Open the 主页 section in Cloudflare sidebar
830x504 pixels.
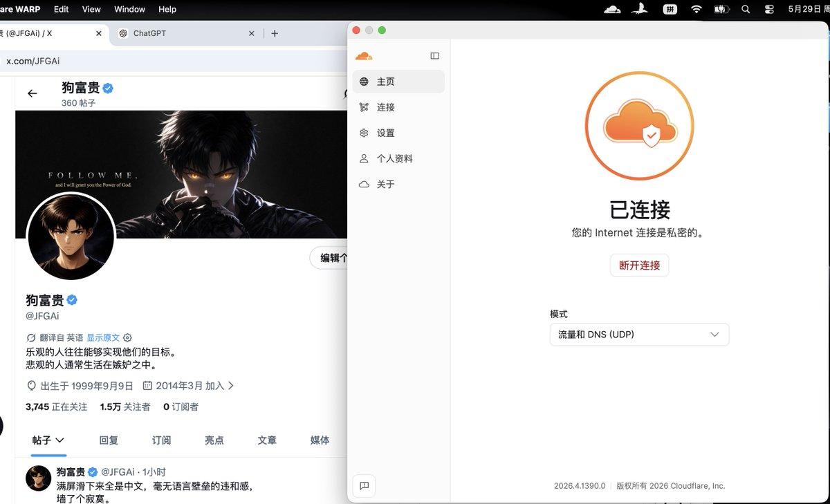coord(398,82)
